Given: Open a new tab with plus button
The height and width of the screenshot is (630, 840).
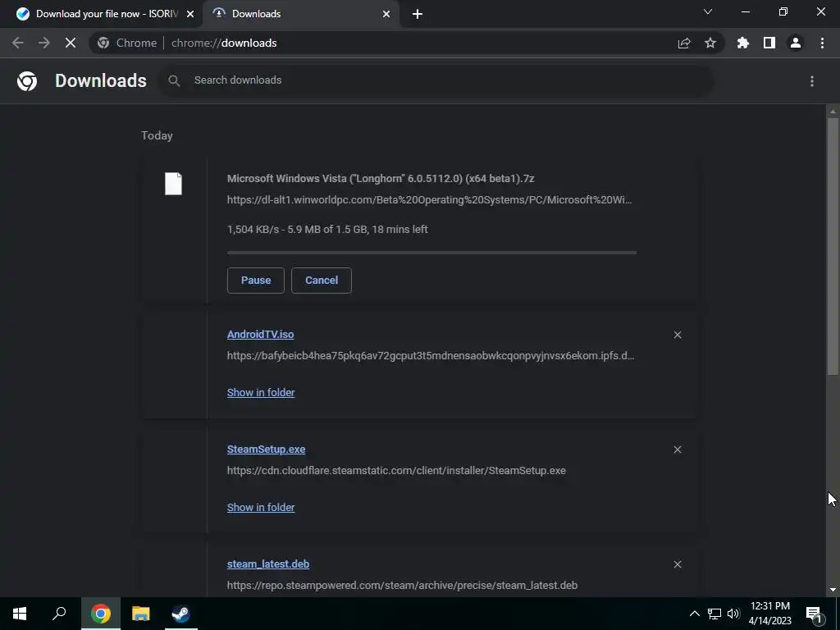Looking at the screenshot, I should click(418, 14).
